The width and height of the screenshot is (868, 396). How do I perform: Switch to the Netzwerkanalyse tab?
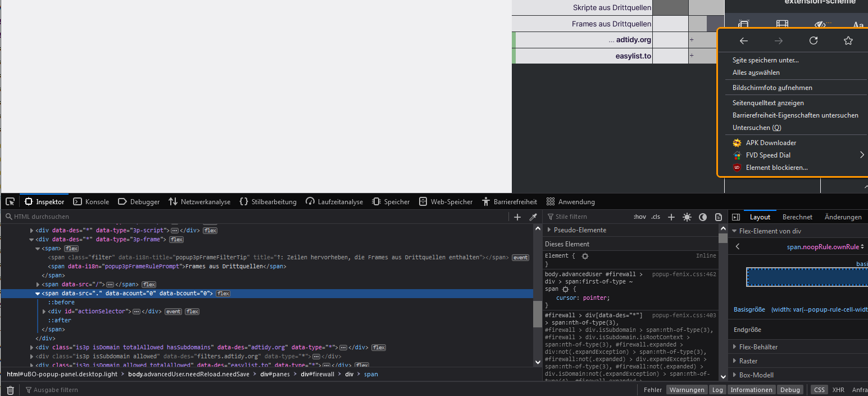pos(199,201)
